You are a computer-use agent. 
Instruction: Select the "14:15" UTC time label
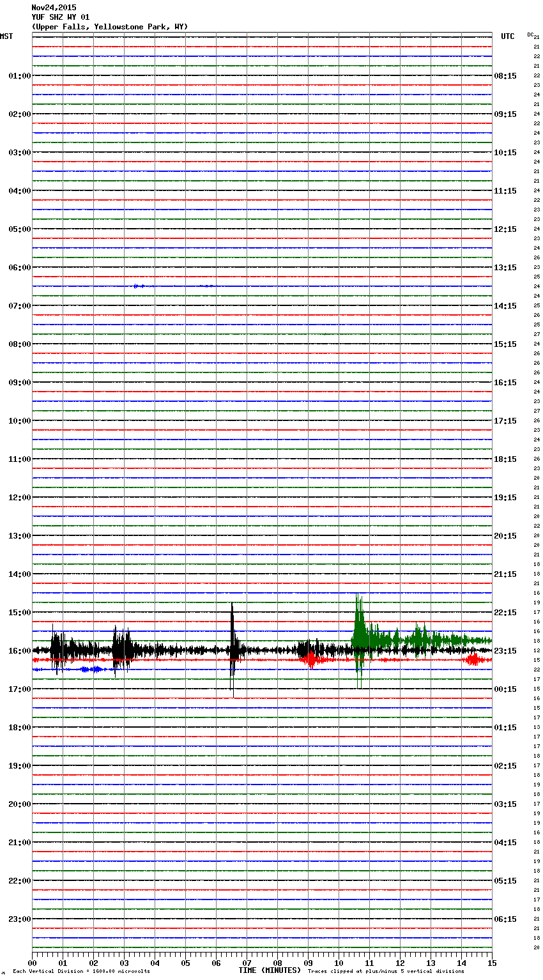(x=505, y=306)
